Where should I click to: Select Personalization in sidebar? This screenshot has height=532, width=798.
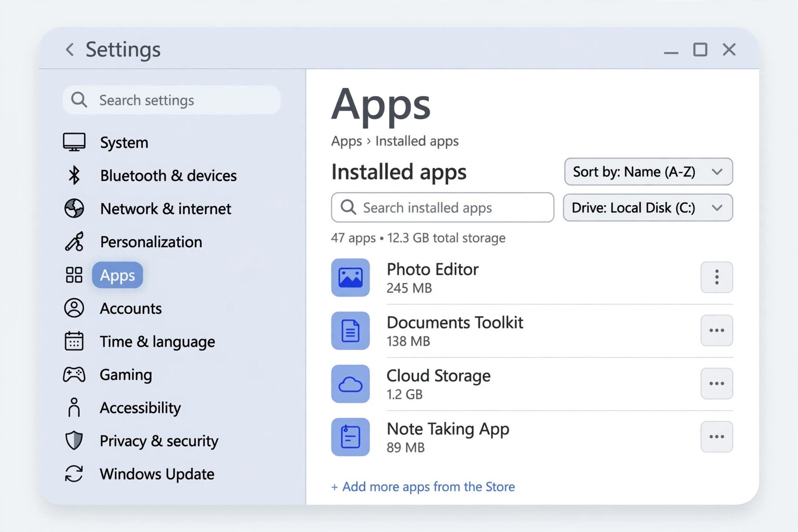click(151, 242)
